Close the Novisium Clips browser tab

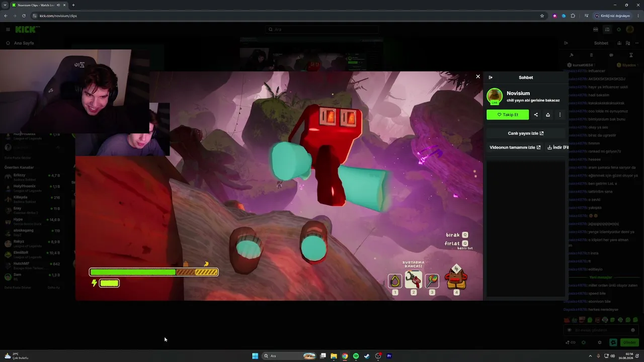(64, 5)
